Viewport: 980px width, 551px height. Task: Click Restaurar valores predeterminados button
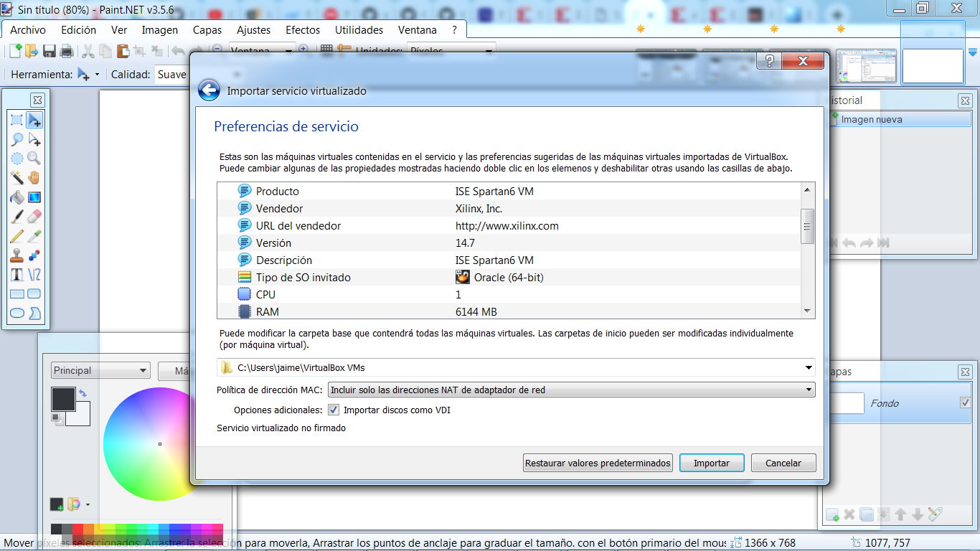coord(598,463)
